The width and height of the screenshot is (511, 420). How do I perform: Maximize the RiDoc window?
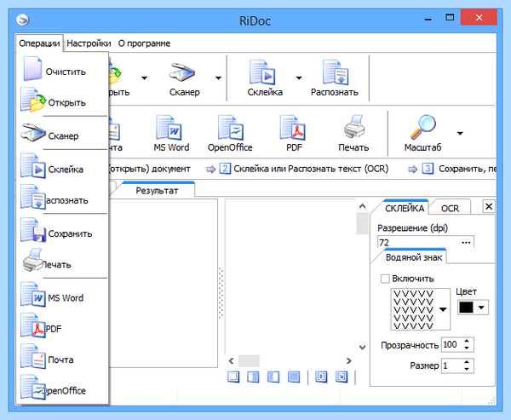click(x=450, y=18)
